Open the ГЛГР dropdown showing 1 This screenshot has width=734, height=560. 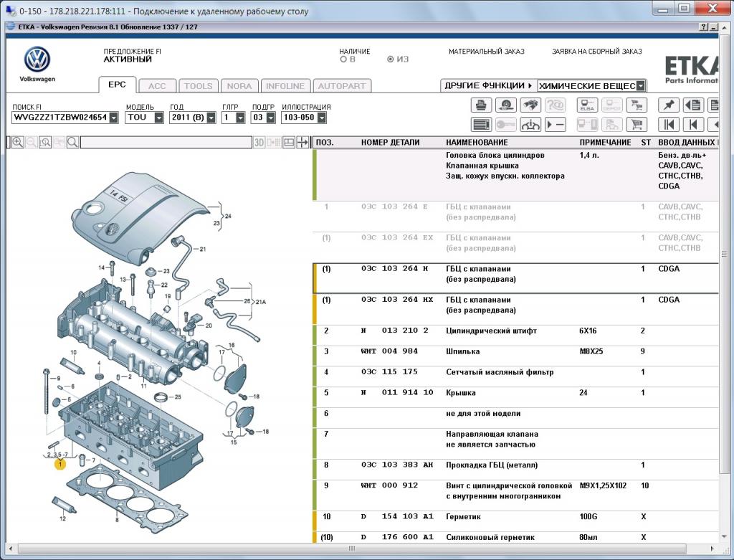(x=240, y=118)
